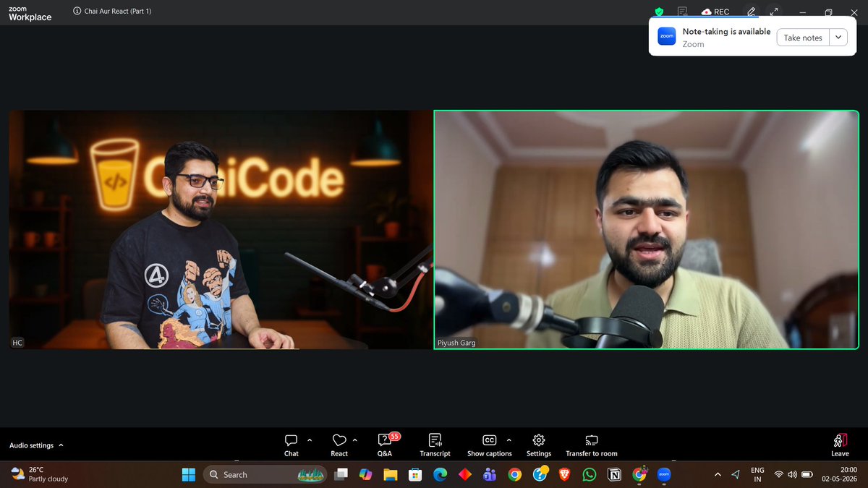
Task: Select HC participant video tile
Action: pyautogui.click(x=220, y=230)
